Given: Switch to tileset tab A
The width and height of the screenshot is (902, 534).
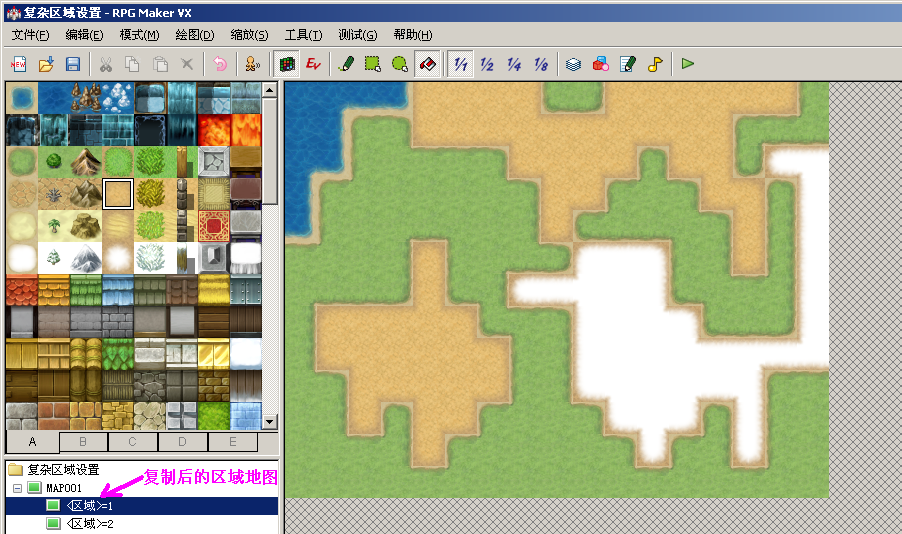Looking at the screenshot, I should point(33,442).
